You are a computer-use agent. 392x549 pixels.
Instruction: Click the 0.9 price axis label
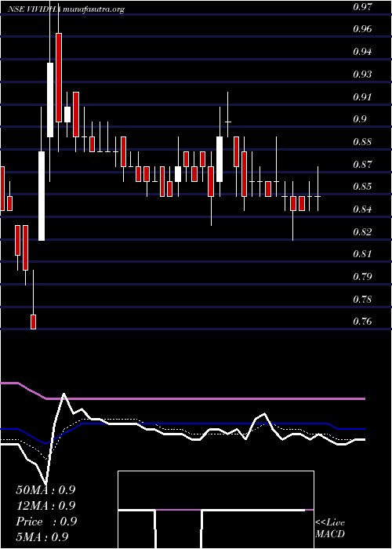(x=359, y=119)
